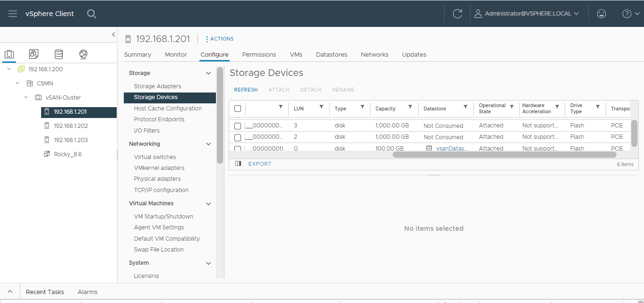The height and width of the screenshot is (303, 644).
Task: Check the LUN 3 disk row checkbox
Action: coord(238,126)
